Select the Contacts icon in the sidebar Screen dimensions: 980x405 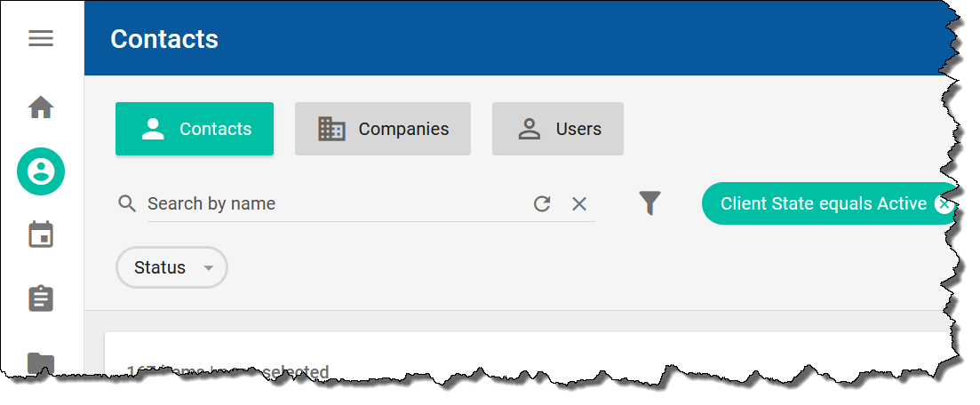pos(41,171)
